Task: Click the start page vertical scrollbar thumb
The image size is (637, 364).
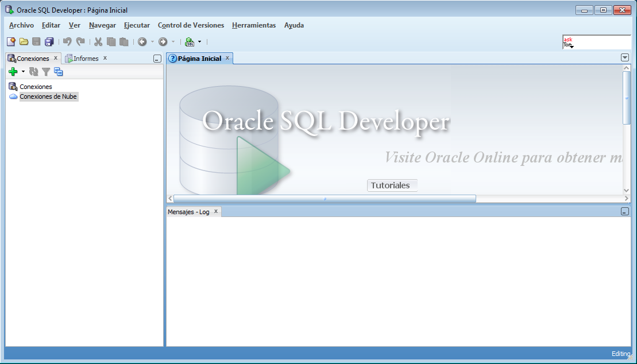Action: click(627, 98)
